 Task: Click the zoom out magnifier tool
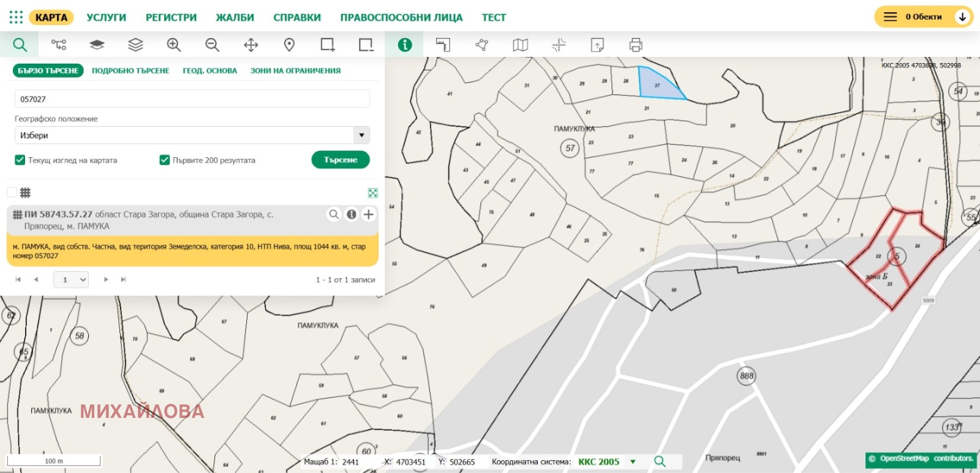coord(212,45)
